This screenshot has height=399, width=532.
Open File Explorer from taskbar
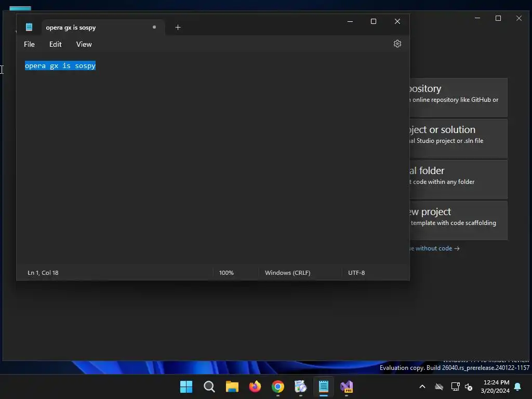point(232,387)
